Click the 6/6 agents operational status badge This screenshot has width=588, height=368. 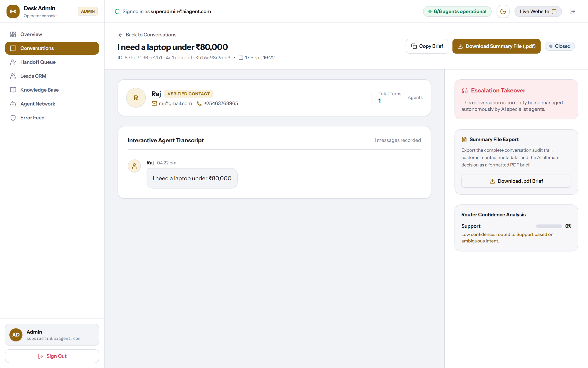pyautogui.click(x=457, y=11)
